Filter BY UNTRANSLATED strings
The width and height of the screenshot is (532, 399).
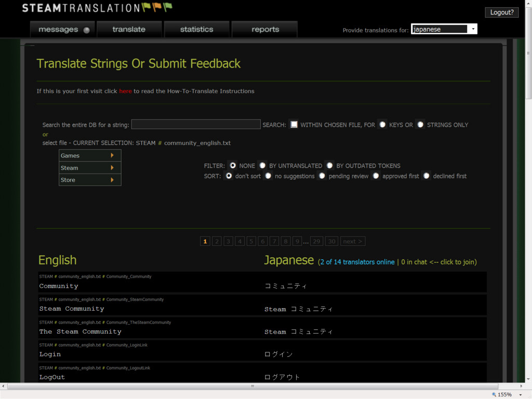[x=262, y=166]
